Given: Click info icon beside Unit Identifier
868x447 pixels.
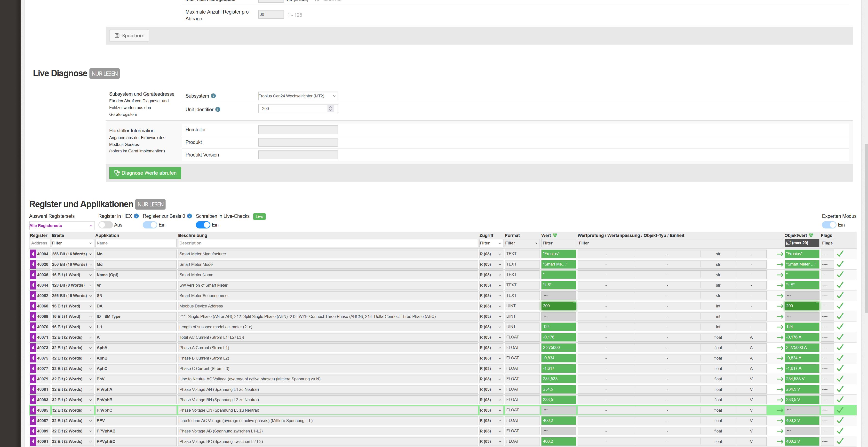Looking at the screenshot, I should pos(218,110).
